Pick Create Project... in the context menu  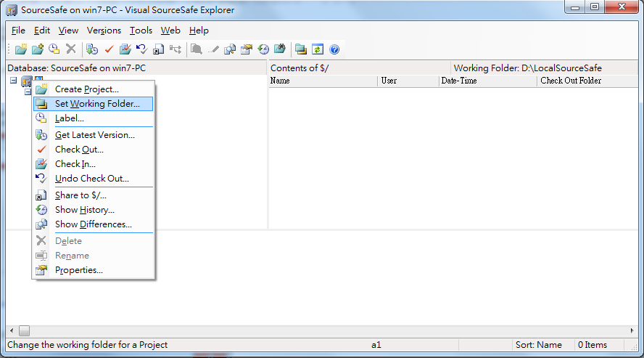[86, 89]
